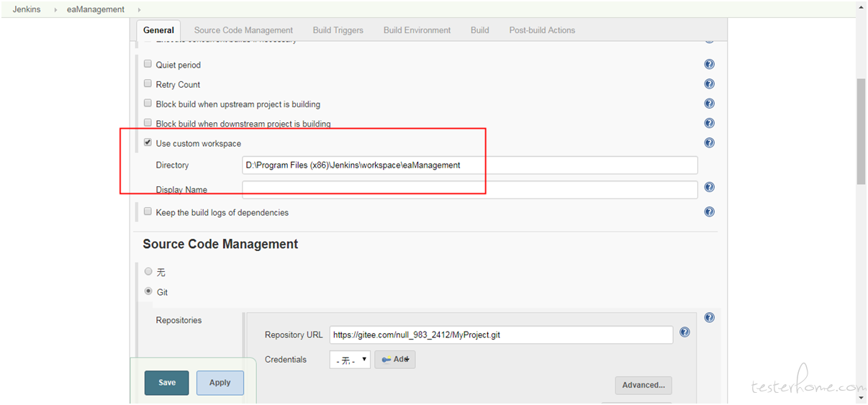Go to the Build Environment tab
This screenshot has width=868, height=405.
(x=417, y=30)
